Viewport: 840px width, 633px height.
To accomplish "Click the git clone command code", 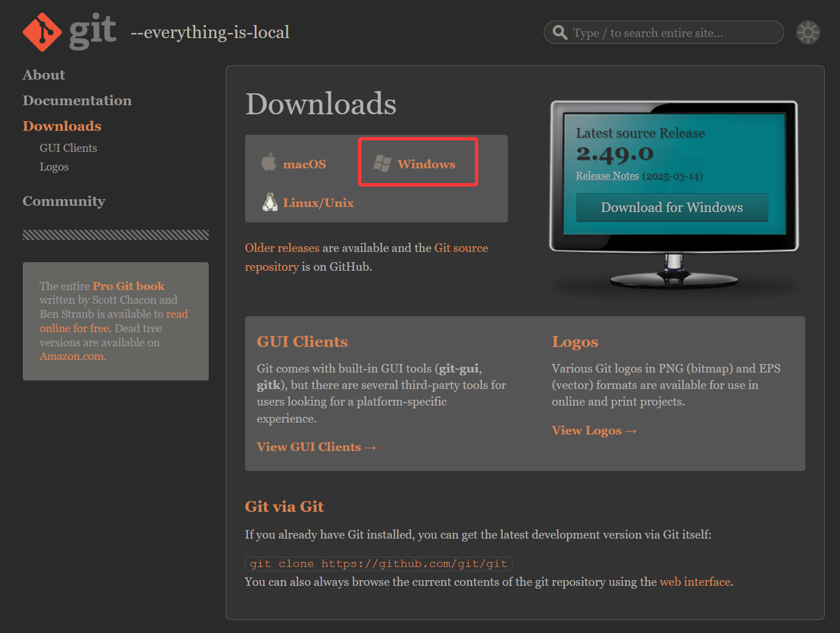I will tap(379, 564).
